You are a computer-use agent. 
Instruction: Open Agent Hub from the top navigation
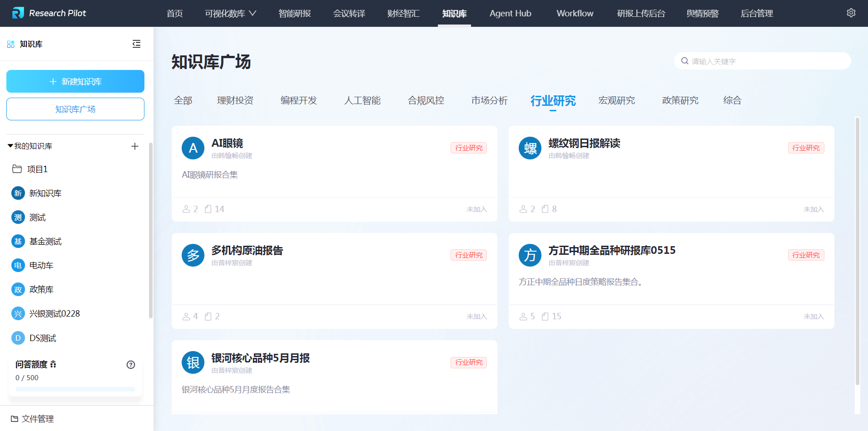[510, 14]
